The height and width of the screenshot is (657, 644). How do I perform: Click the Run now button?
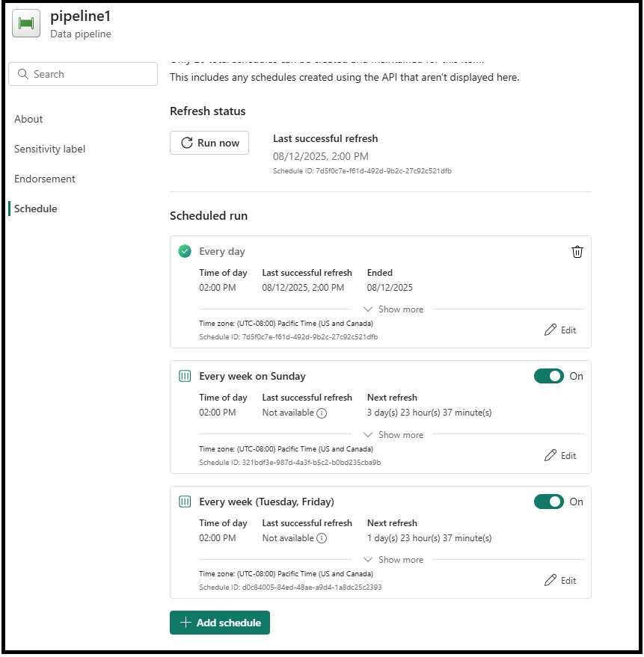(209, 143)
